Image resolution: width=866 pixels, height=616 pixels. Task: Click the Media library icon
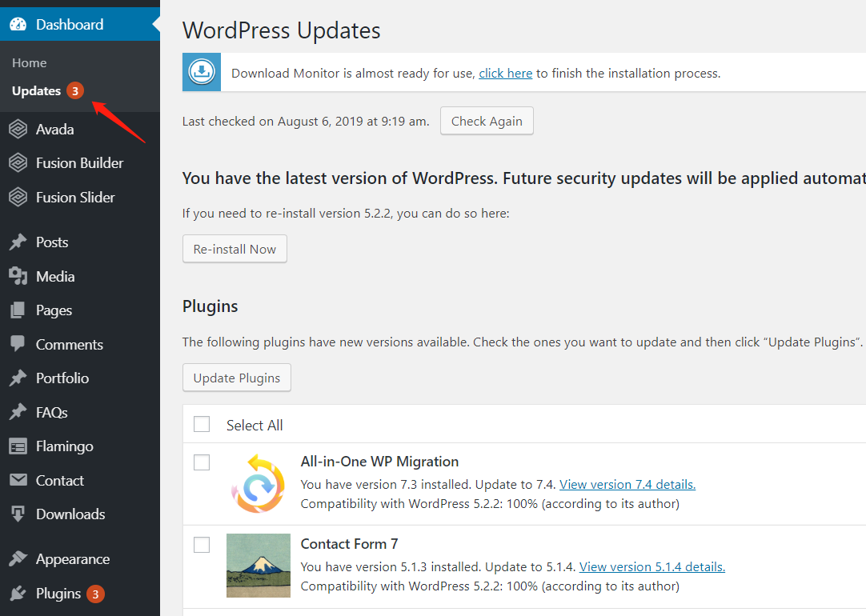(18, 277)
